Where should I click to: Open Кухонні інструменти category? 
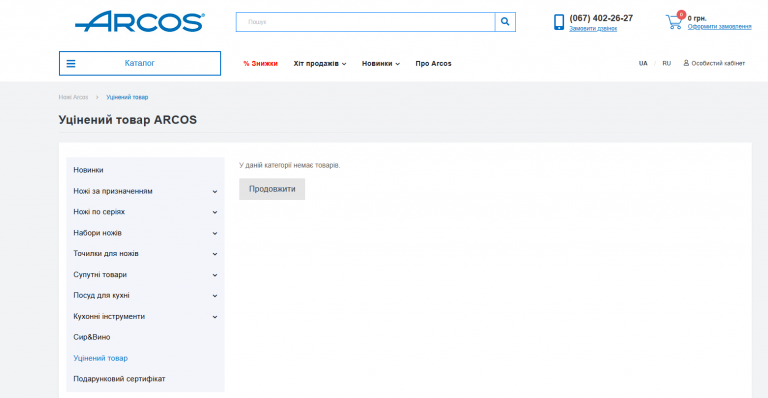(109, 317)
